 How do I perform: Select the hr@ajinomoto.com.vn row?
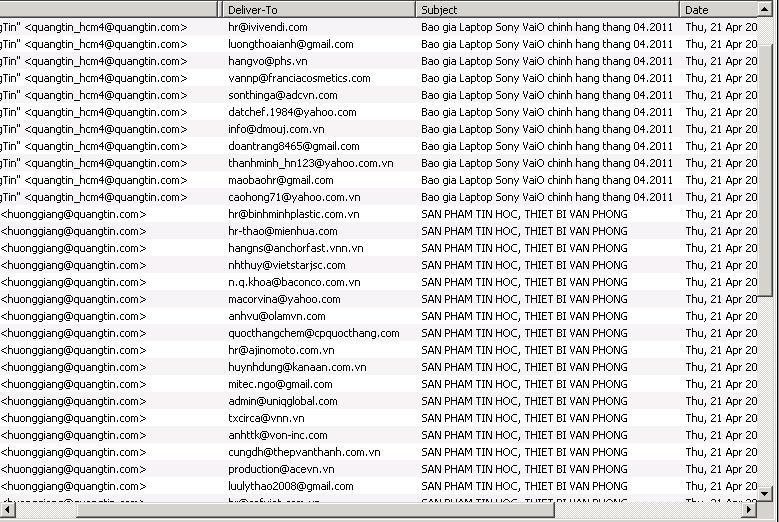coord(379,350)
